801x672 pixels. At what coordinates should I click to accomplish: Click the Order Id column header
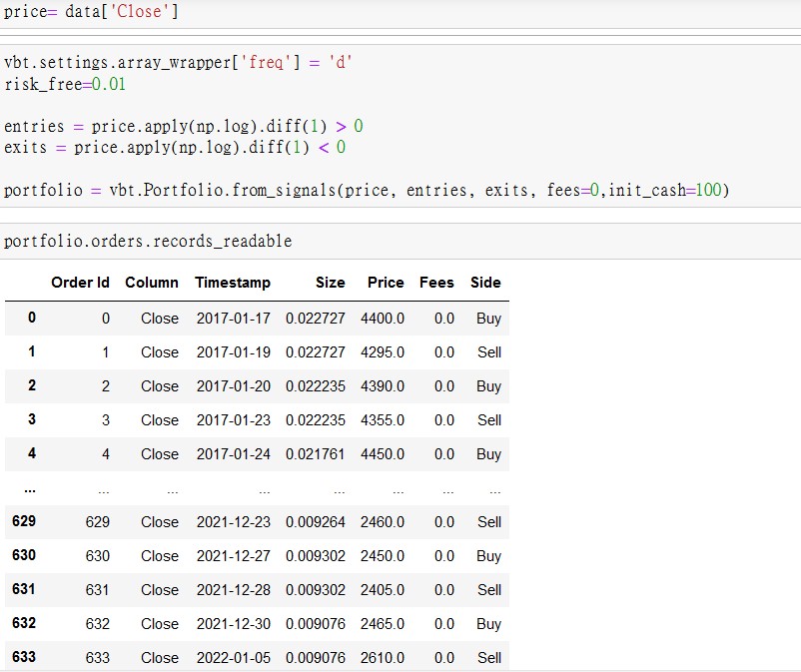80,283
